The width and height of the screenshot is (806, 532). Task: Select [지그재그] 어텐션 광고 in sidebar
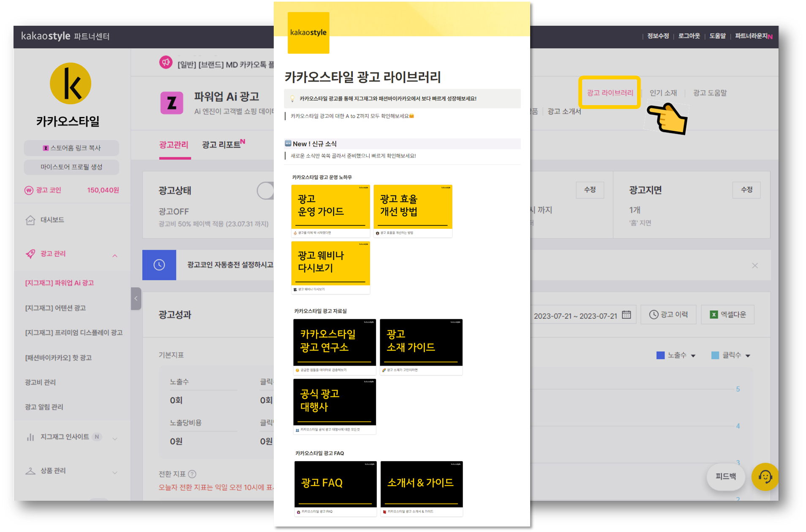click(55, 308)
